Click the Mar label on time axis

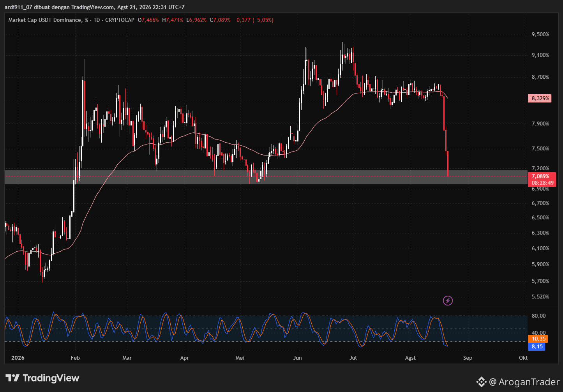127,358
